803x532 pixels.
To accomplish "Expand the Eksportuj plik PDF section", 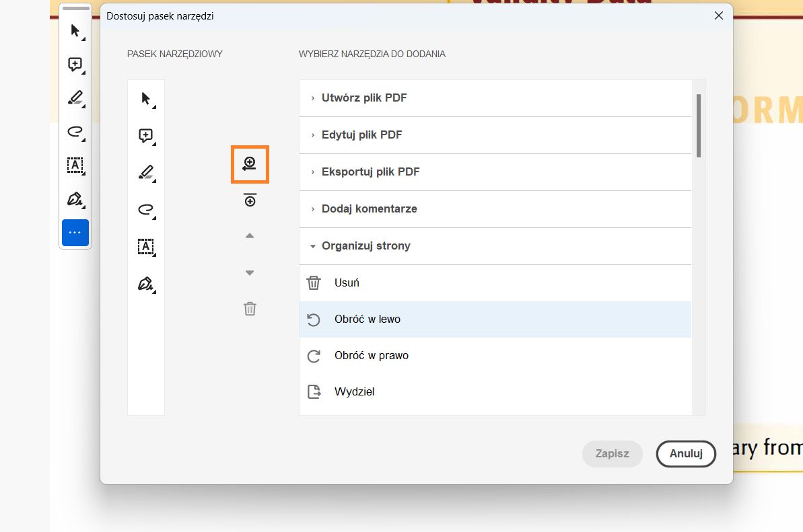I will 370,172.
